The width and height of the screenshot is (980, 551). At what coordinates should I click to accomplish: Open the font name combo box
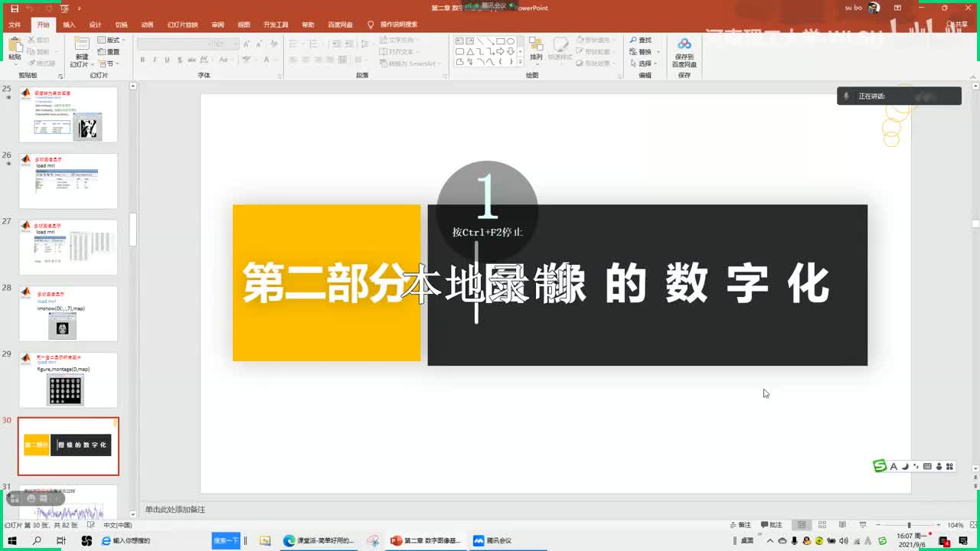[x=175, y=44]
